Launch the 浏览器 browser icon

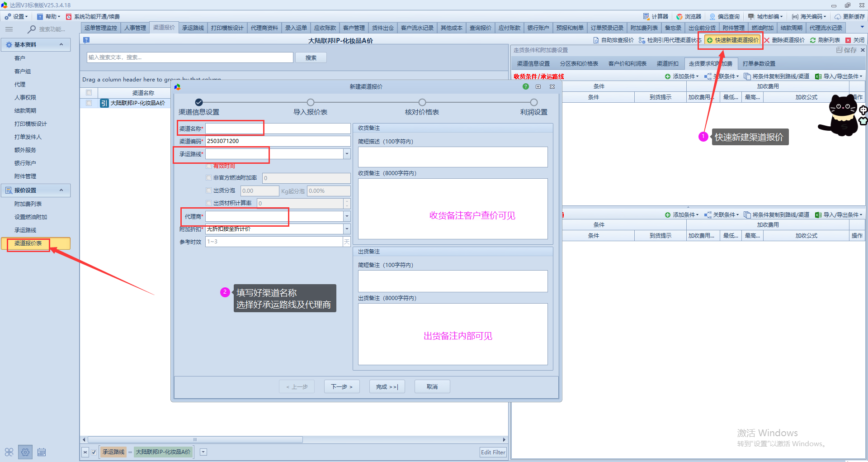(679, 16)
